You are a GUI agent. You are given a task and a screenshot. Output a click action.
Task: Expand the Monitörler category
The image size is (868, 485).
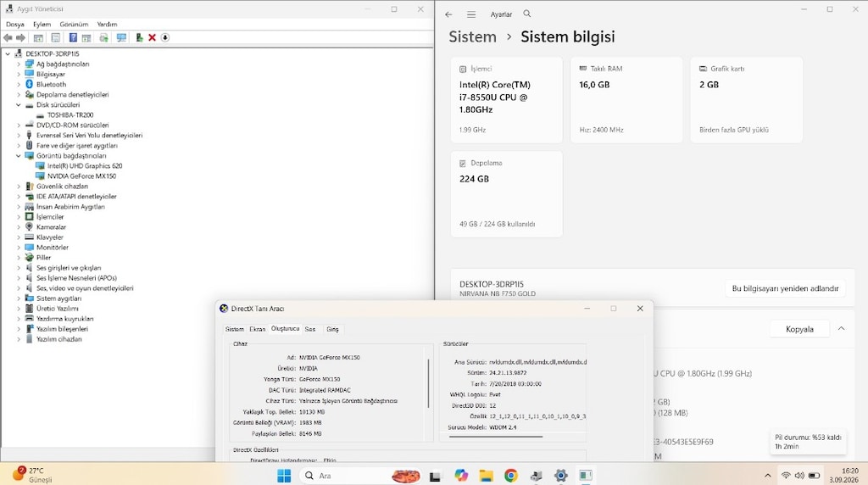[19, 247]
